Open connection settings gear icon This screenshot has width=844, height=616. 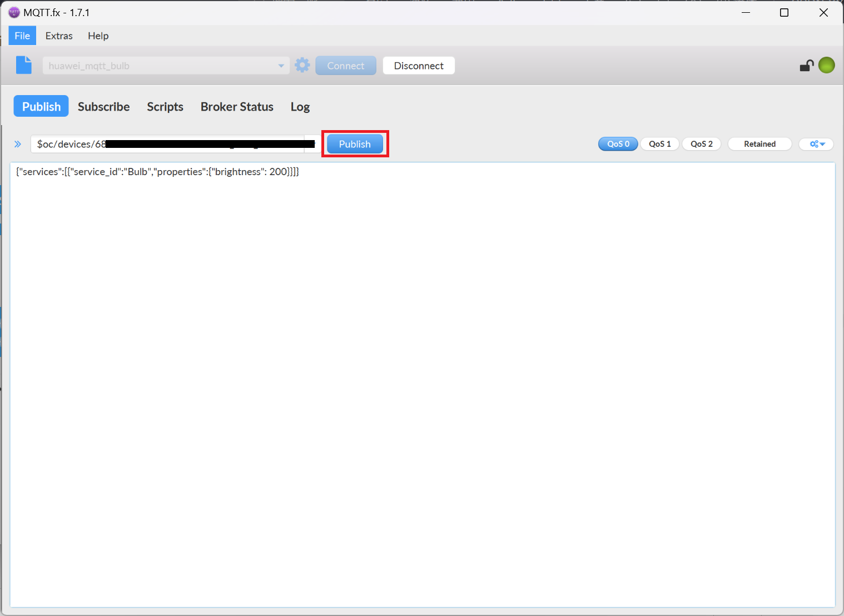click(x=302, y=65)
